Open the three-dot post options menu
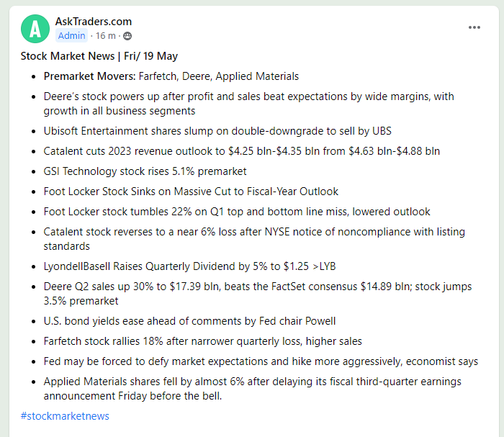The height and width of the screenshot is (437, 504). coord(474,27)
